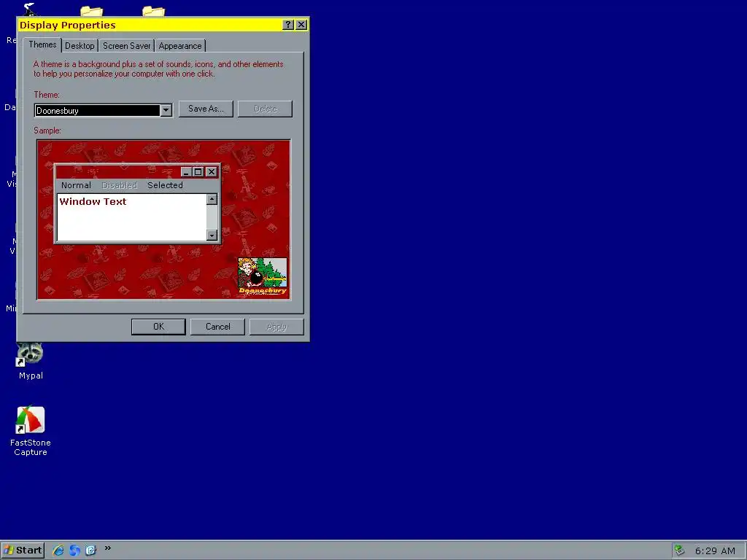
Task: Click the 6:29 AM taskbar clock
Action: point(715,551)
